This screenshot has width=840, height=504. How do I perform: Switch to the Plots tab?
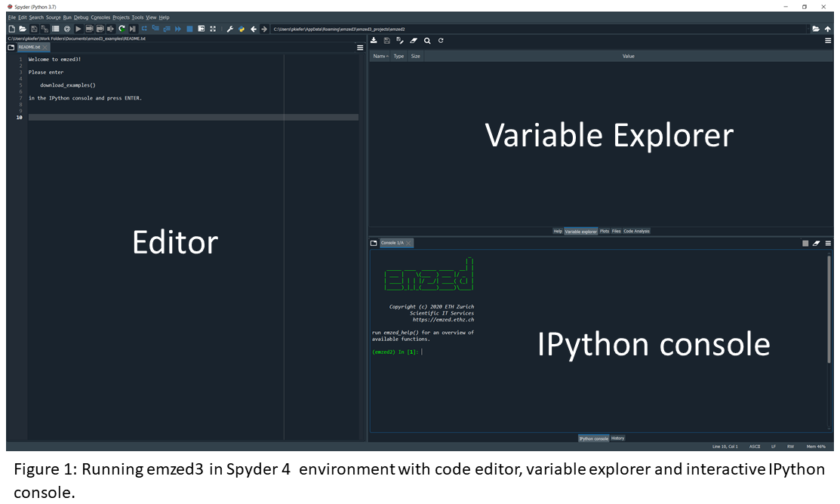tap(605, 232)
